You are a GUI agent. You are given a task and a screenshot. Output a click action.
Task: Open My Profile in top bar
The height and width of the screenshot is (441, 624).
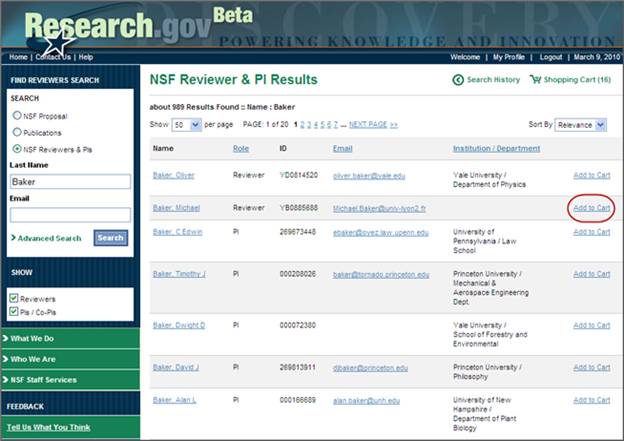tap(510, 57)
